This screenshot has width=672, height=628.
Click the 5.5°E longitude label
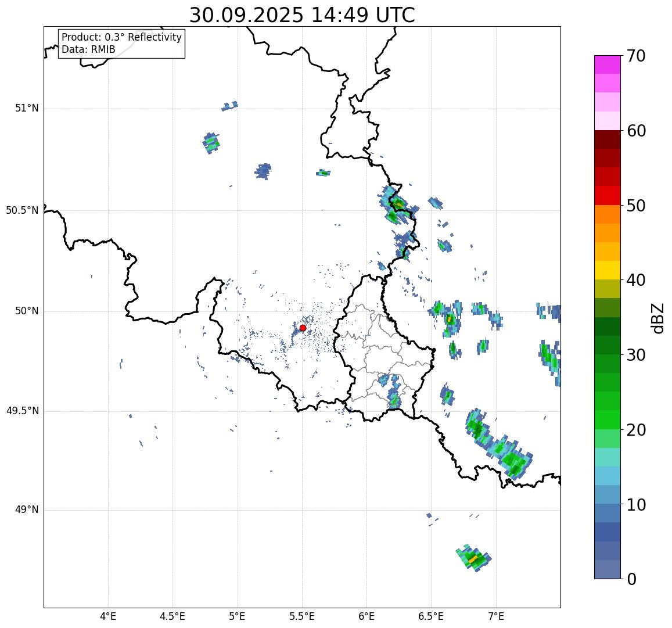coord(302,616)
